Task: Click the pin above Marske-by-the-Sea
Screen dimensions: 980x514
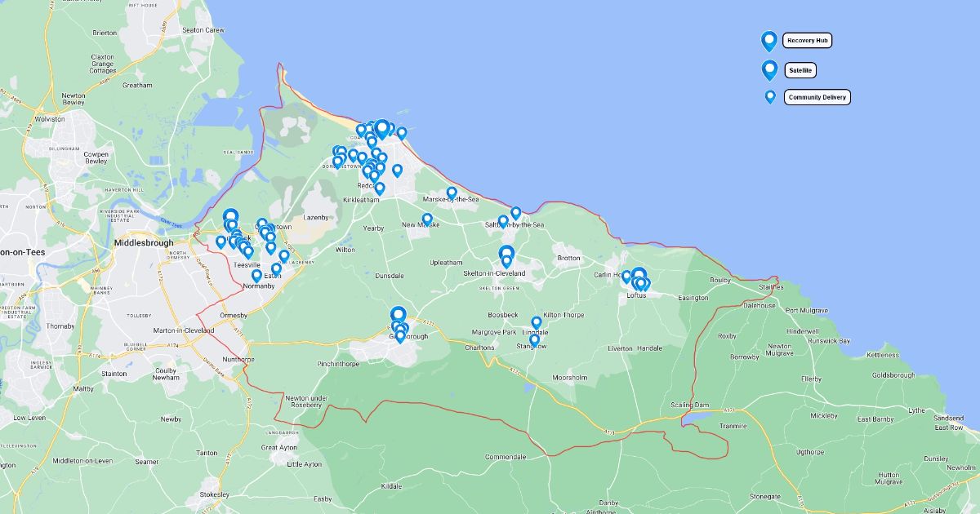Action: 452,193
